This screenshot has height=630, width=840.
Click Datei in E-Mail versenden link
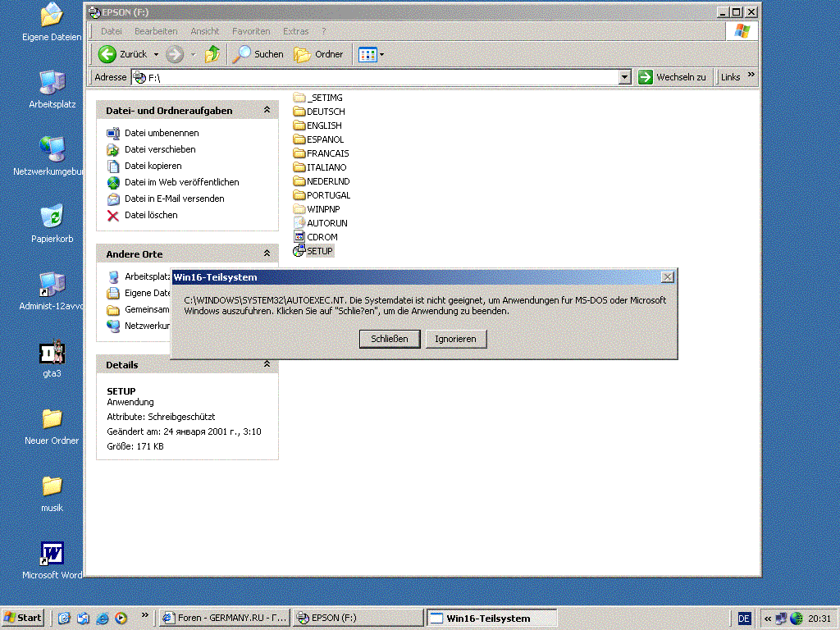pyautogui.click(x=175, y=199)
